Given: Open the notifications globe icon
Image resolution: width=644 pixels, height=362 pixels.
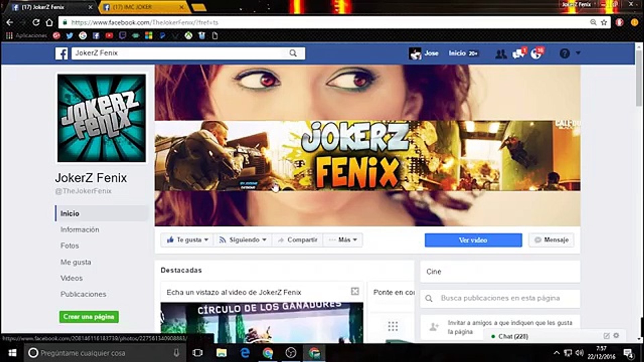Looking at the screenshot, I should tap(536, 54).
